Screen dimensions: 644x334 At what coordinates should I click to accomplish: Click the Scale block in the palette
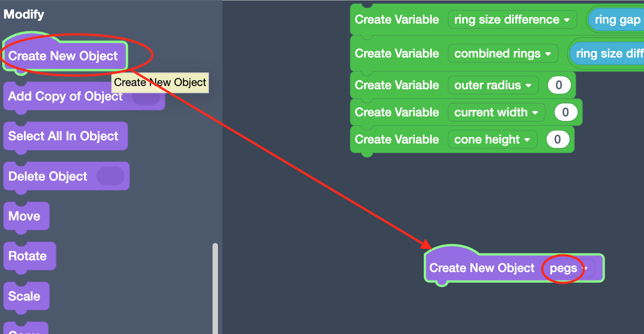[x=24, y=296]
